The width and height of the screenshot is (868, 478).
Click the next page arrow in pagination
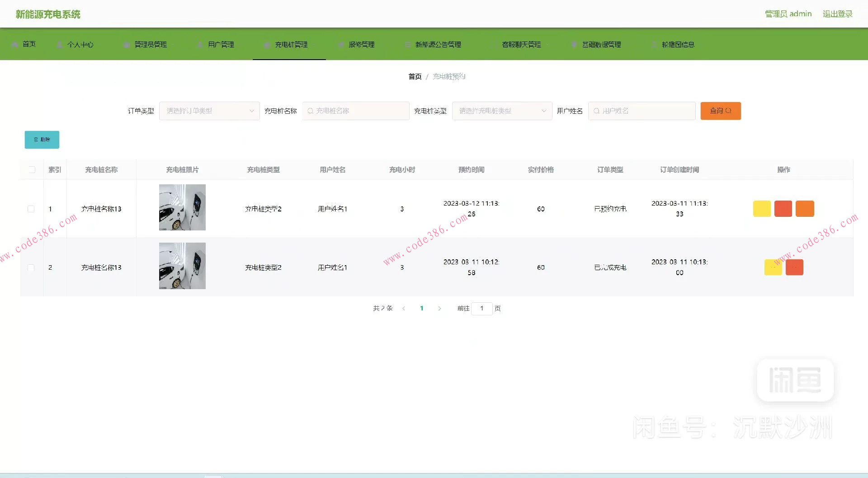(x=439, y=309)
